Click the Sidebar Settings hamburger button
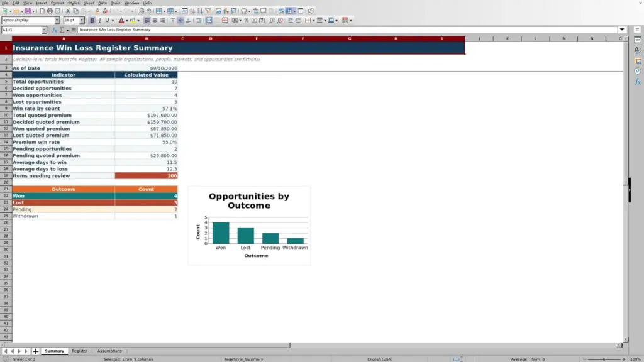Image resolution: width=644 pixels, height=362 pixels. pyautogui.click(x=638, y=30)
